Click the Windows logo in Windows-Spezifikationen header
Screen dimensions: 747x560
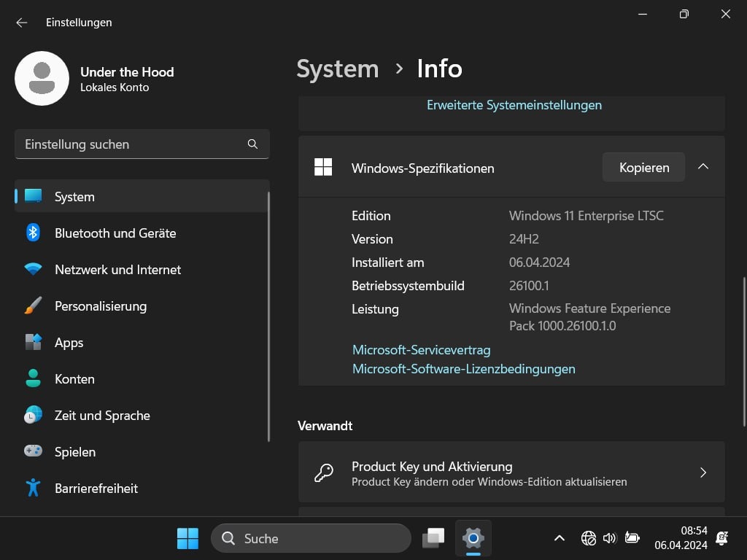[x=323, y=167]
